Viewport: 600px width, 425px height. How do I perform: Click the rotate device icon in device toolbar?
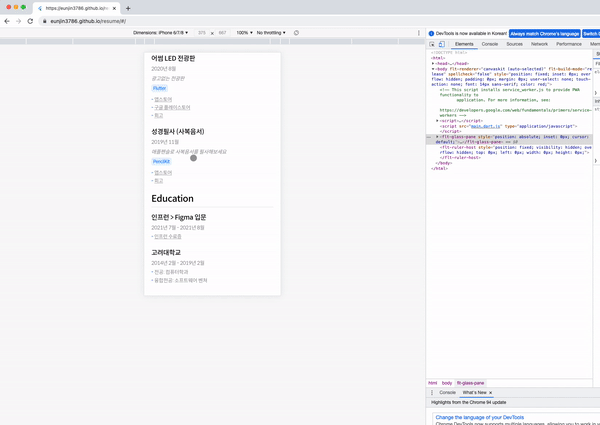coord(296,33)
